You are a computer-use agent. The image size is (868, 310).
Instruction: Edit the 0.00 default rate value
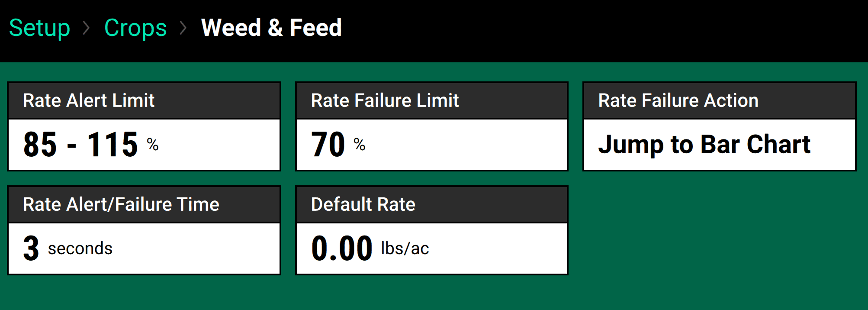[342, 249]
